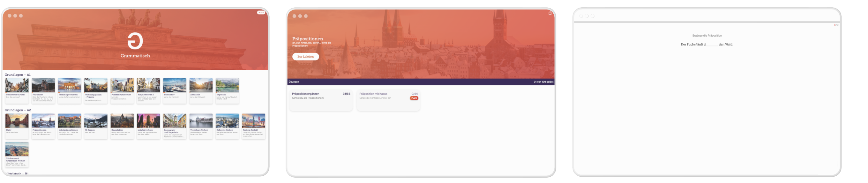The image size is (868, 183).
Task: Open the Konjunktionen I lesson card
Action: click(x=148, y=91)
